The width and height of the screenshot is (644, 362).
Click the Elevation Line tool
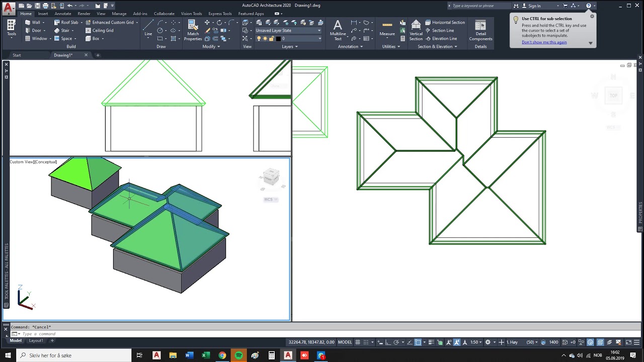pyautogui.click(x=441, y=39)
